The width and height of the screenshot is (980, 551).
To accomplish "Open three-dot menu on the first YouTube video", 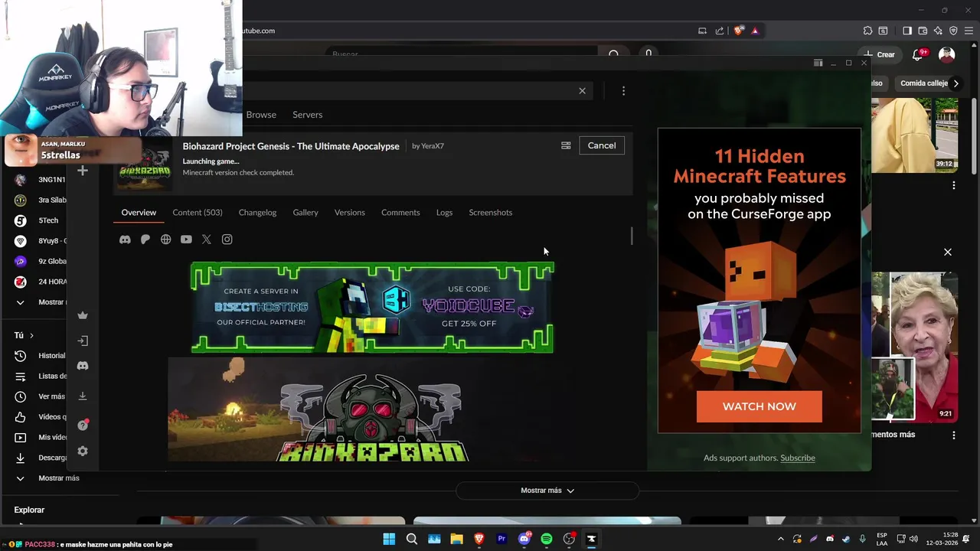I will point(953,185).
